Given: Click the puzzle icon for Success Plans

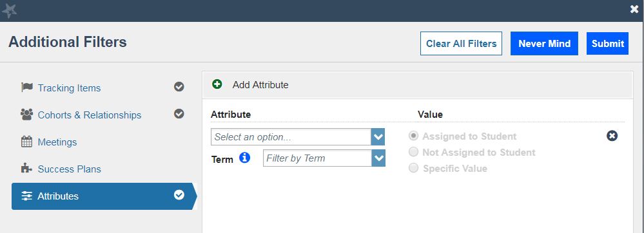Looking at the screenshot, I should pos(26,169).
